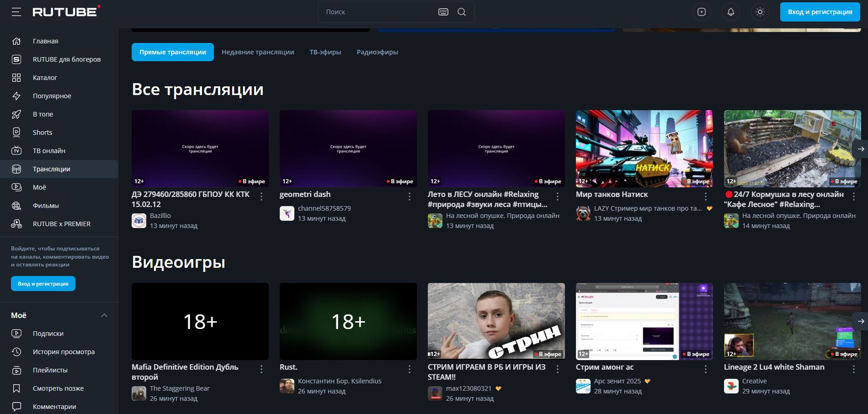Switch to ТВ-эфиры tab
This screenshot has width=868, height=414.
[x=325, y=52]
